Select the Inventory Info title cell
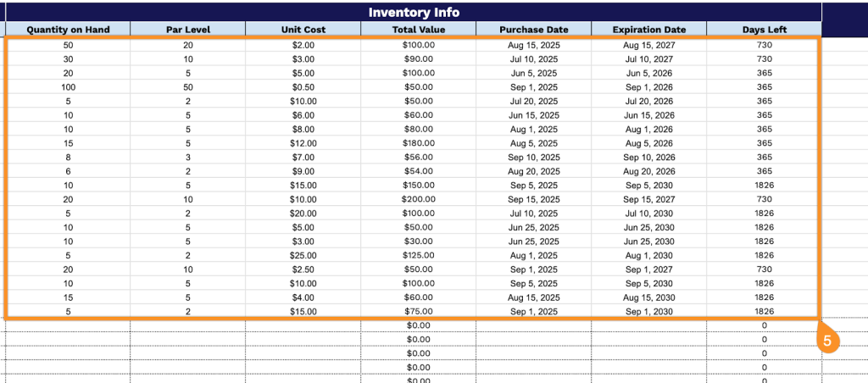 point(414,13)
